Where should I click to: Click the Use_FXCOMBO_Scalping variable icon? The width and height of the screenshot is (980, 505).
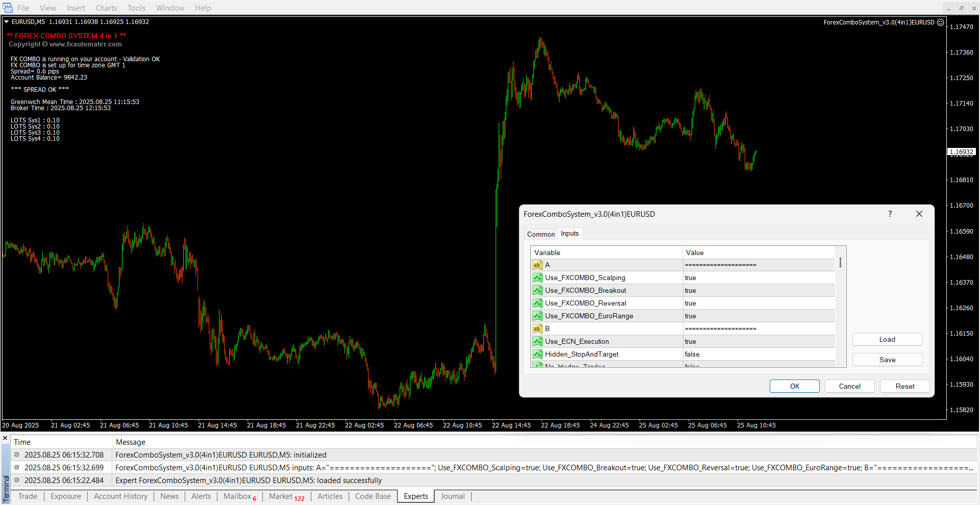[537, 277]
